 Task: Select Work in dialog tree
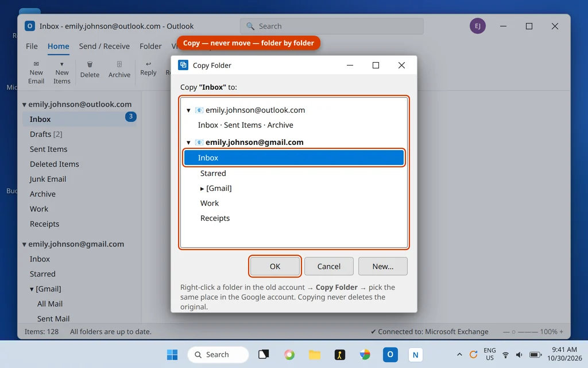(x=209, y=203)
